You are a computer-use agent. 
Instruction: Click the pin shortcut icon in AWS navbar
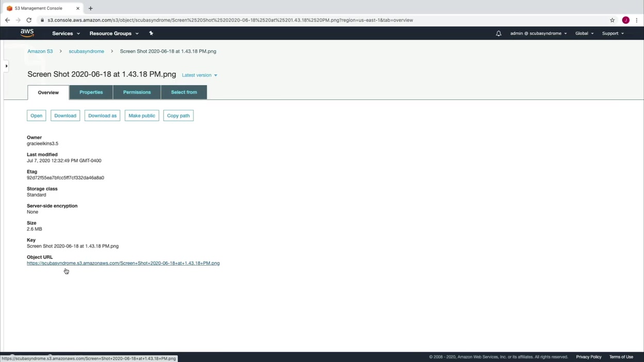click(151, 33)
